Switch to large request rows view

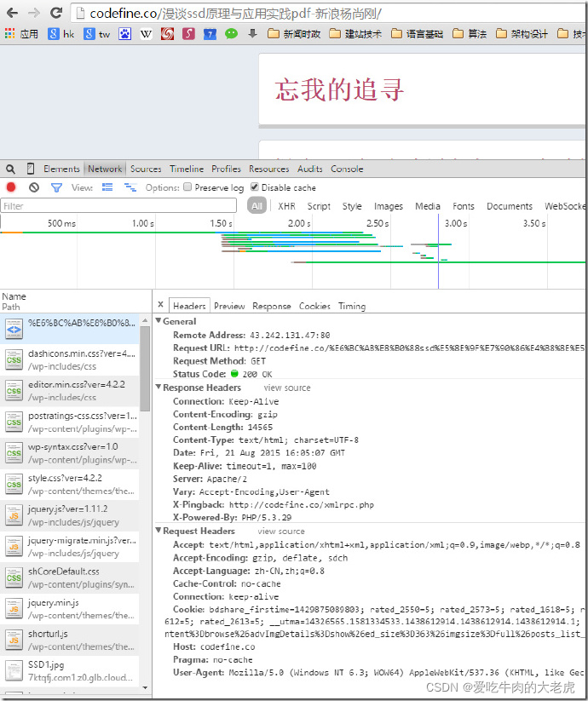(x=107, y=187)
